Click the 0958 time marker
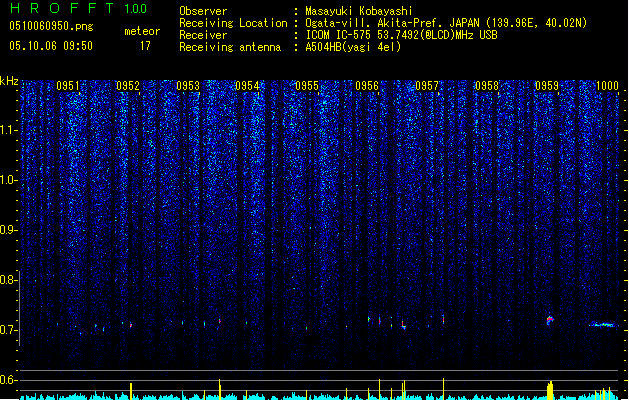This screenshot has width=629, height=400. (x=487, y=86)
